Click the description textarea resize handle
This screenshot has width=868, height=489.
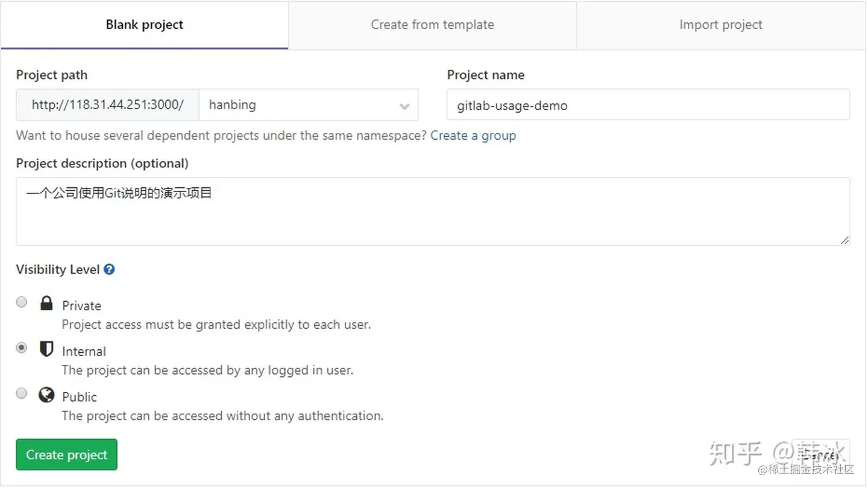click(844, 240)
